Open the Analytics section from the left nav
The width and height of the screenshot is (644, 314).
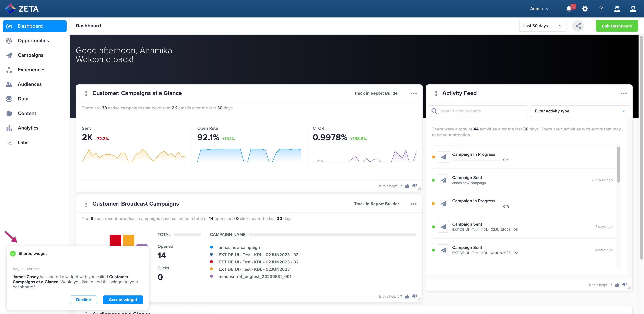point(28,128)
